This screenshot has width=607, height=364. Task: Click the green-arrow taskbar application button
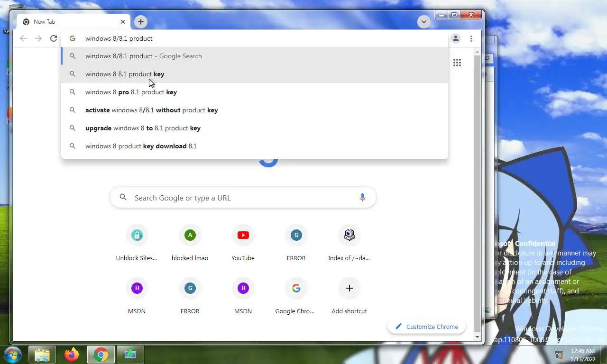point(130,355)
